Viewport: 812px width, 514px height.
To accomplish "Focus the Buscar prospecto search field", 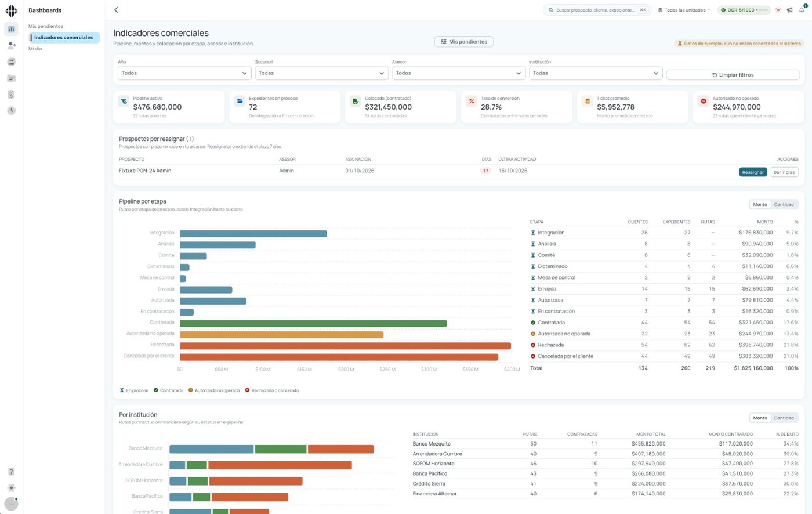I will tap(597, 10).
